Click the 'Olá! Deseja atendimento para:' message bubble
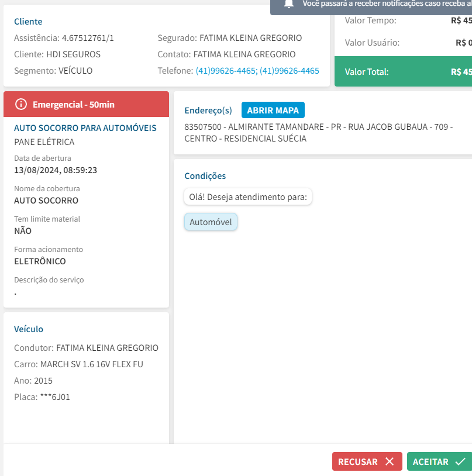Screen dimensions: 472x476 coord(248,197)
